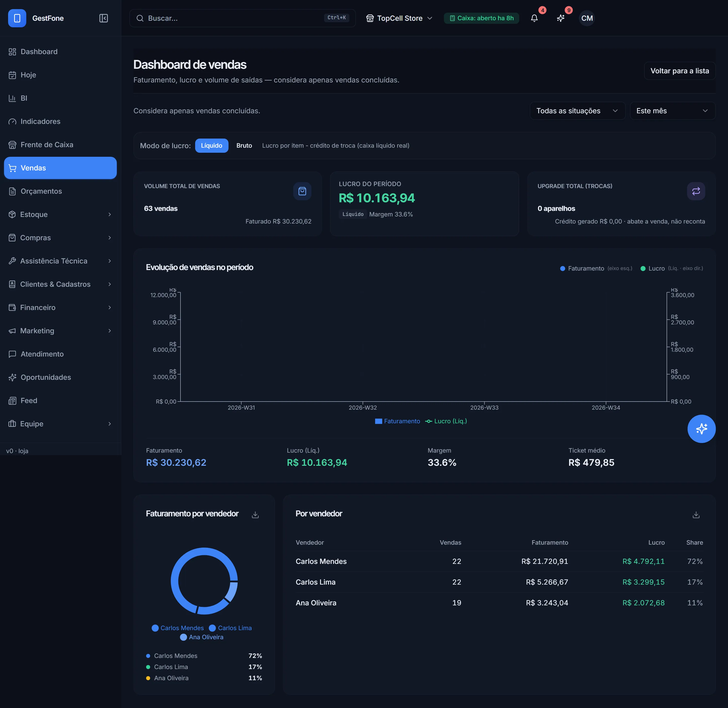The height and width of the screenshot is (708, 728).
Task: Click the TopCell Store shop icon
Action: tap(370, 18)
